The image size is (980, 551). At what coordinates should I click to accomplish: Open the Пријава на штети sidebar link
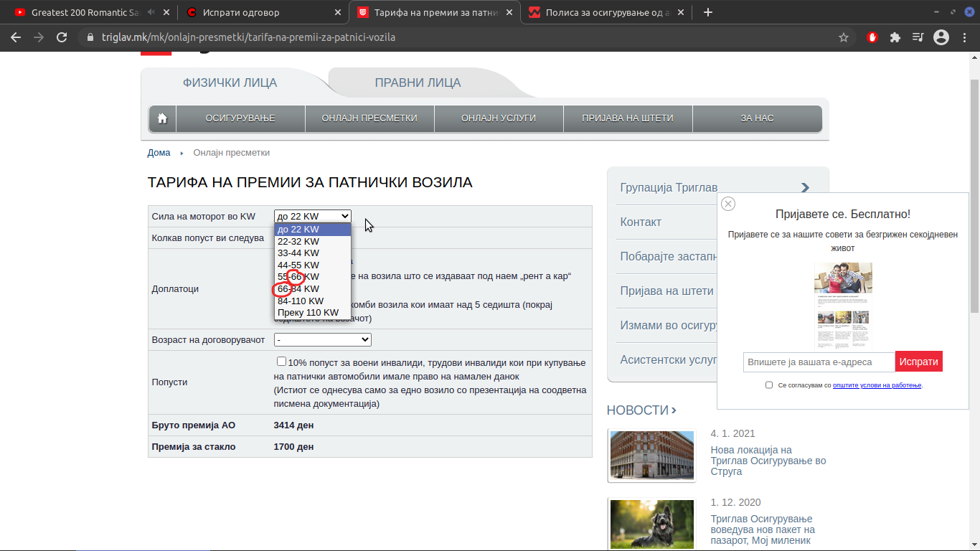[x=666, y=291]
